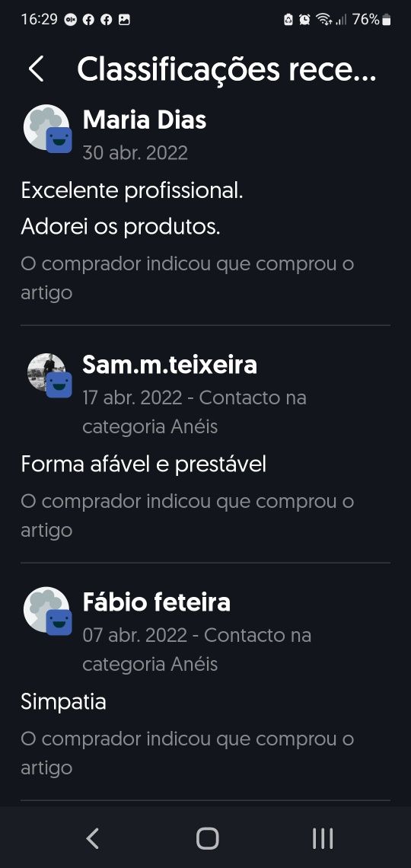Select the Maria Dias reviewer name
This screenshot has width=411, height=868.
tap(145, 120)
